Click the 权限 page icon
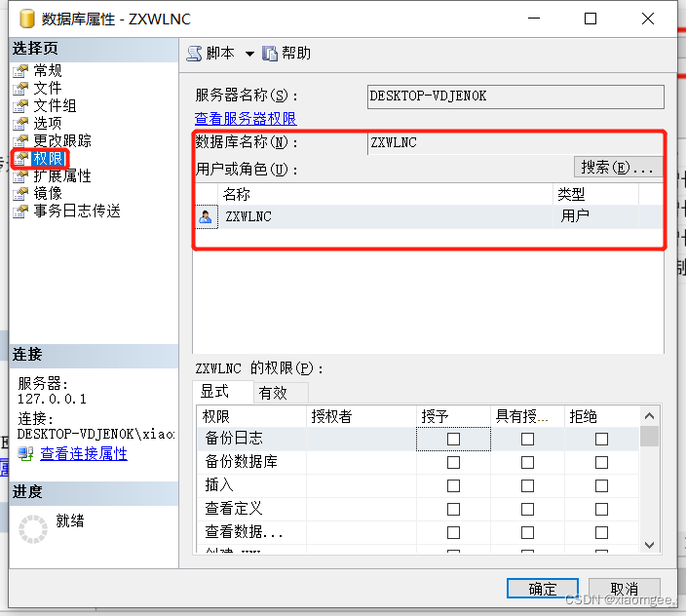 tap(20, 158)
